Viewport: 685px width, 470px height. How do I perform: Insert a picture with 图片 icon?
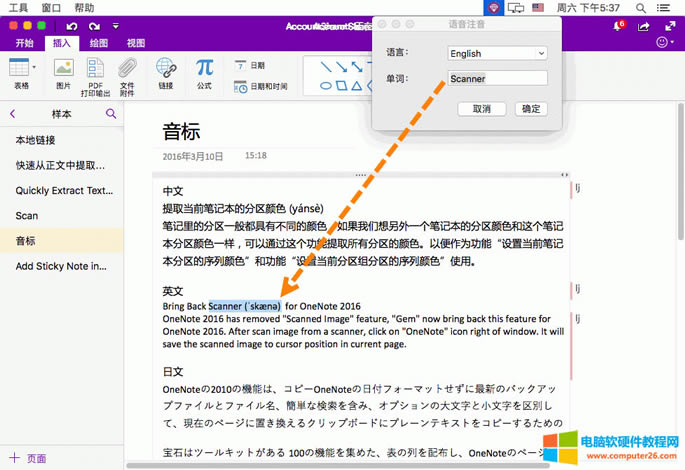[63, 69]
